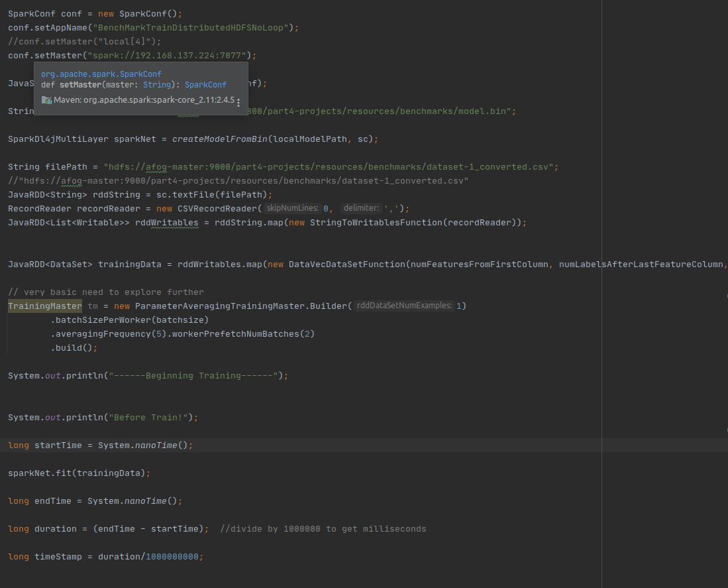Viewport: 728px width, 588px height.
Task: Click sparkNet.fit(trainingData) statement
Action: pyautogui.click(x=79, y=473)
